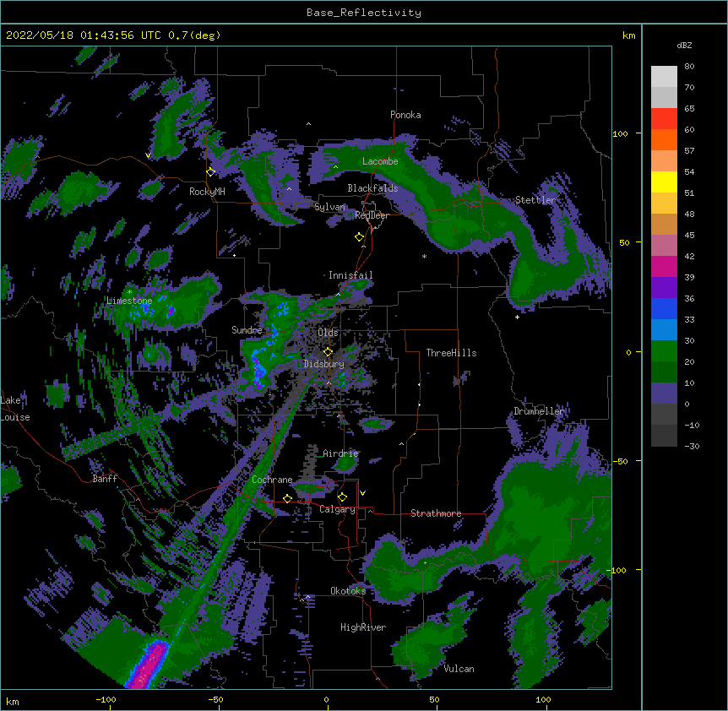Click the Drumheller town label

(x=539, y=411)
